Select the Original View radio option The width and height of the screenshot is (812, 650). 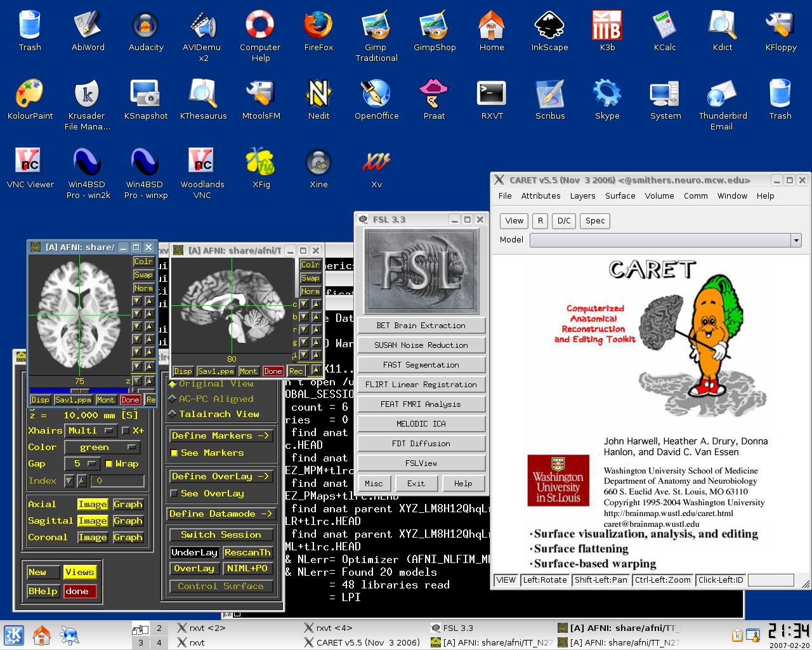(x=213, y=383)
